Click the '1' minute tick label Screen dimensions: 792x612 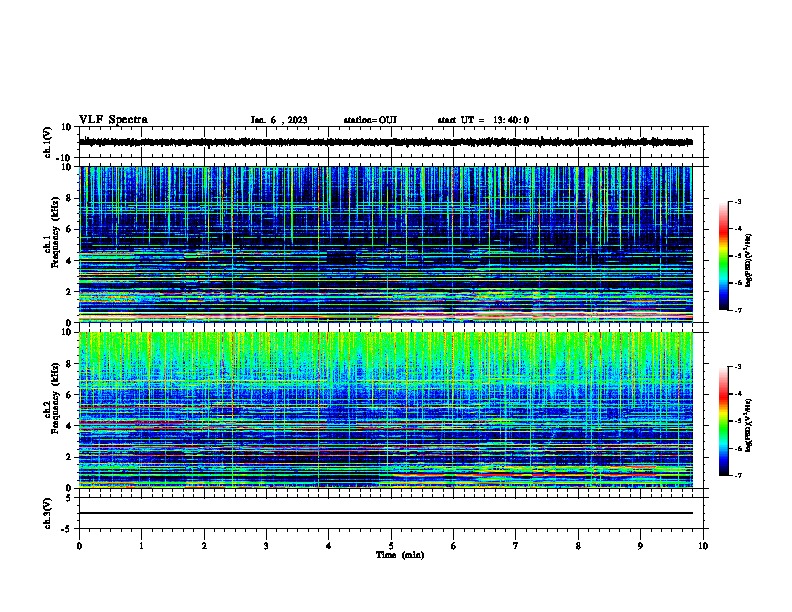click(x=141, y=546)
